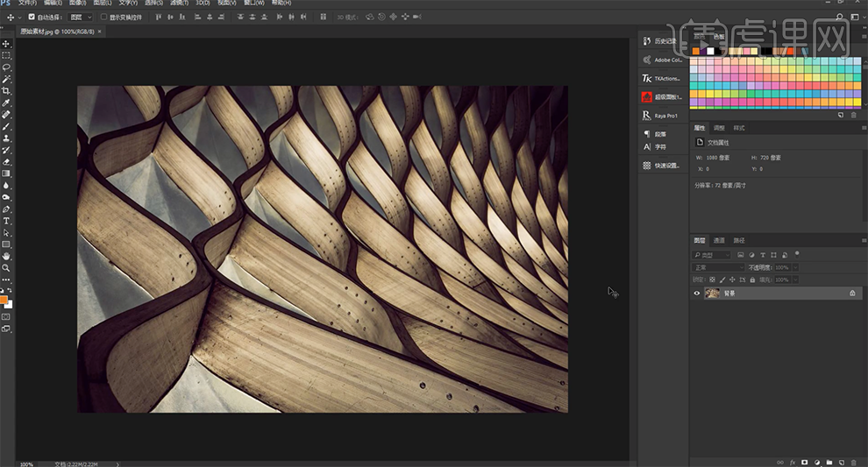
Task: Add a layer mask using the mask icon
Action: (x=804, y=462)
